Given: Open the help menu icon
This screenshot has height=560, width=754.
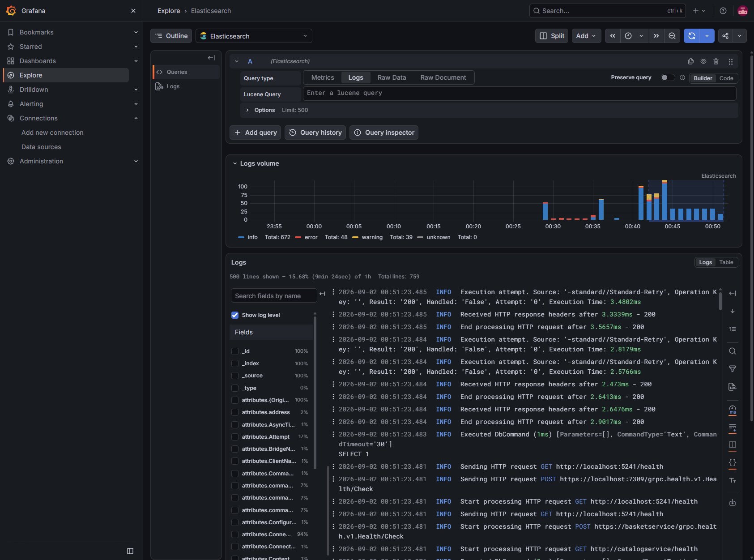Looking at the screenshot, I should tap(723, 11).
